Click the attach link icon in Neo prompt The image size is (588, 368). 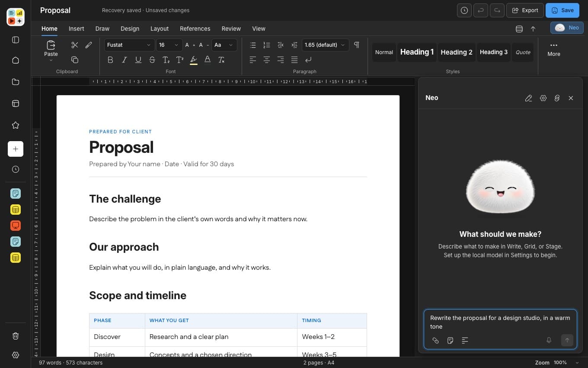click(x=436, y=340)
